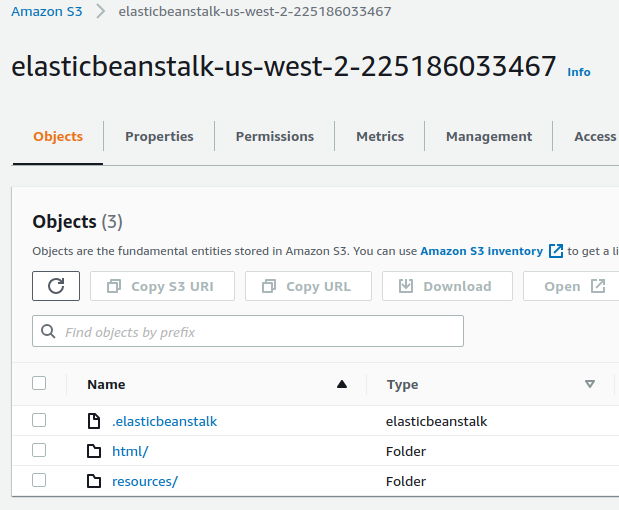Click the breadcrumb chevron after Amazon S3
This screenshot has height=510, width=619.
[101, 11]
